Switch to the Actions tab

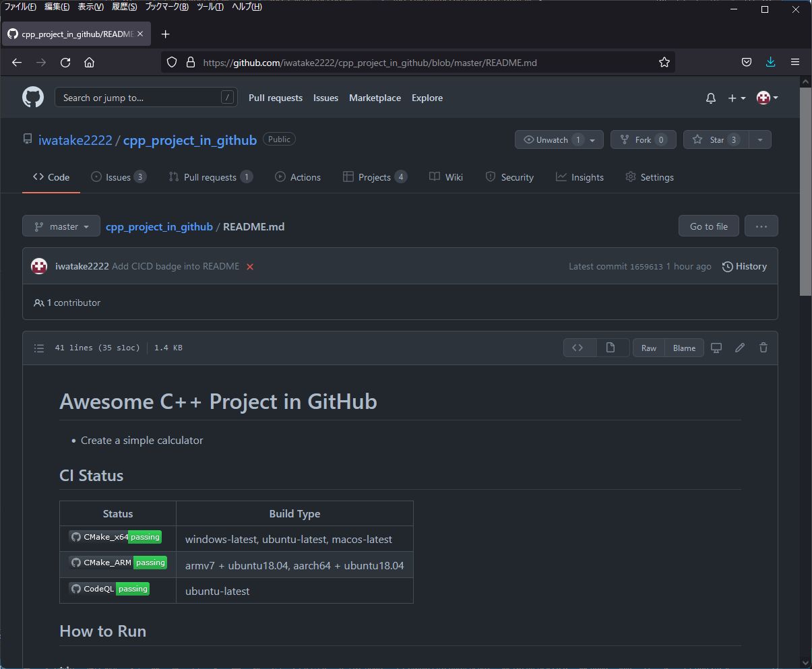coord(298,177)
